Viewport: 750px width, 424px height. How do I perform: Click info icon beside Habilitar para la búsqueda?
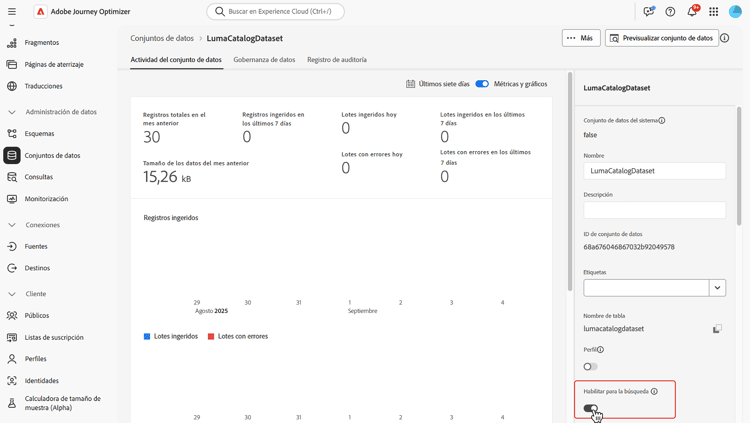654,391
